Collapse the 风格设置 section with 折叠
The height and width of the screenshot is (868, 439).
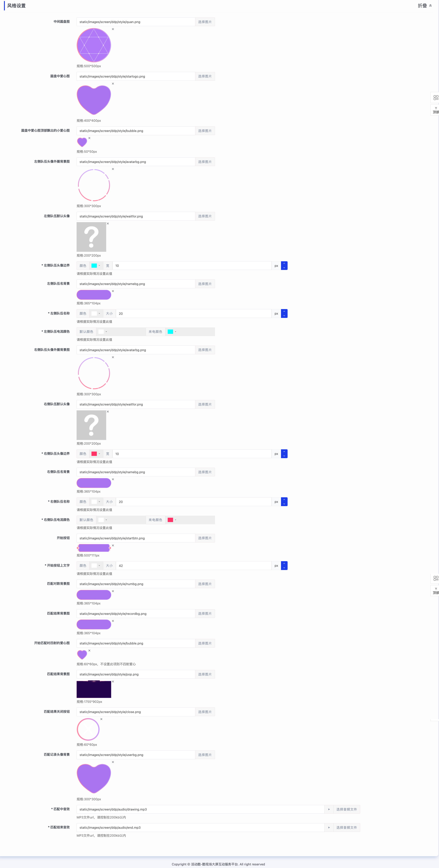[424, 6]
